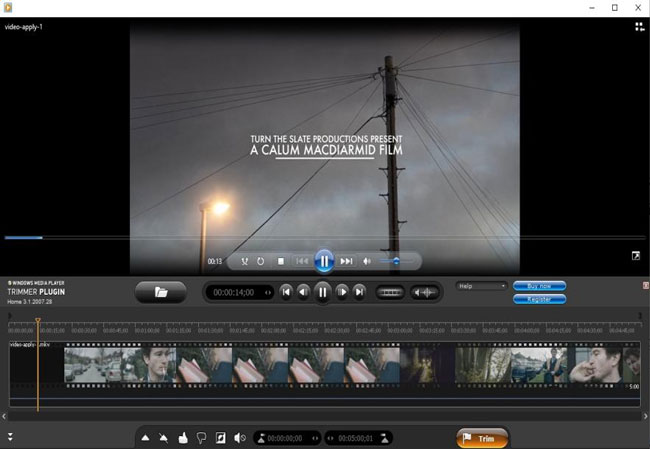Image resolution: width=650 pixels, height=449 pixels.
Task: Click the set start marker flag icon
Action: click(x=261, y=438)
